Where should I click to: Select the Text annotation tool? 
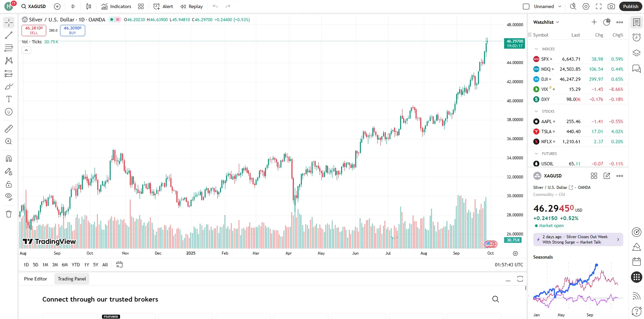(9, 99)
